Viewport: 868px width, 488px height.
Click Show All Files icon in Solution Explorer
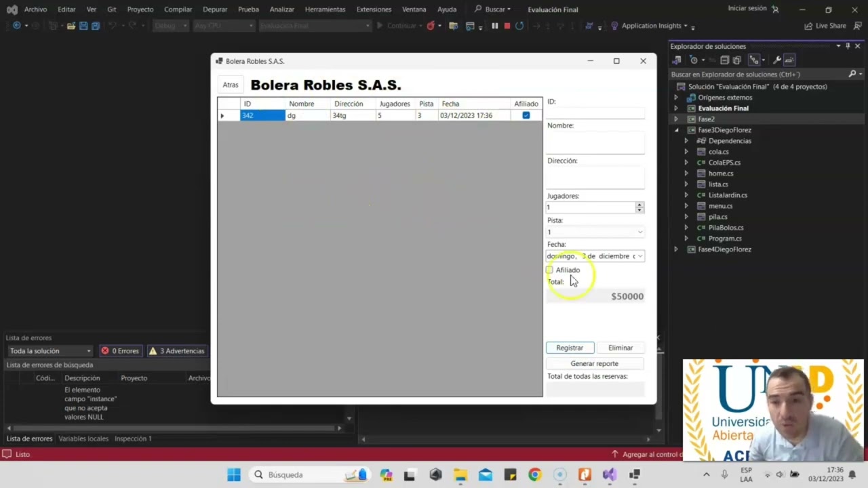(737, 60)
